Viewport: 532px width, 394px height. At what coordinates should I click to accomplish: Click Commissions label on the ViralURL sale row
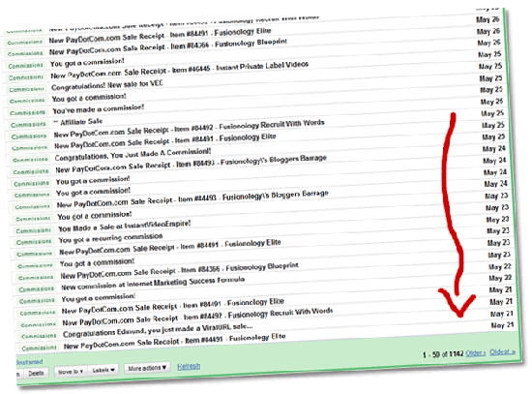(x=39, y=336)
